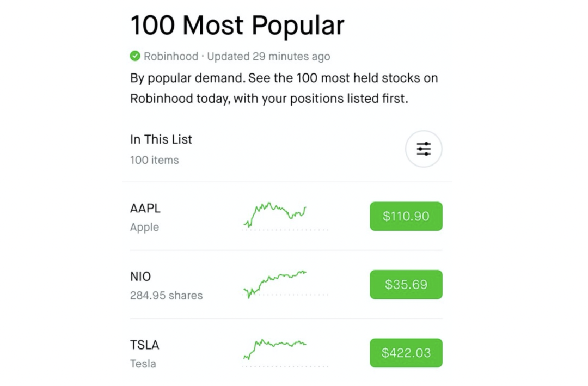Viewport: 588px width, 386px height.
Task: Select the AAPL price chart sparkline
Action: tap(275, 213)
